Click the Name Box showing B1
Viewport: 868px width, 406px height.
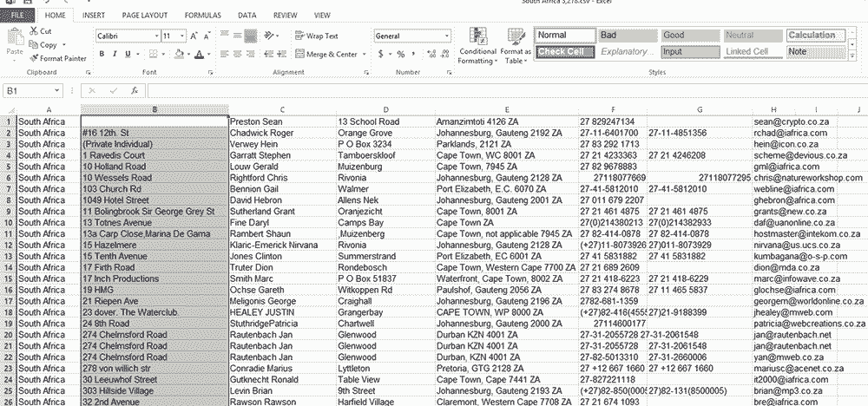pos(33,91)
